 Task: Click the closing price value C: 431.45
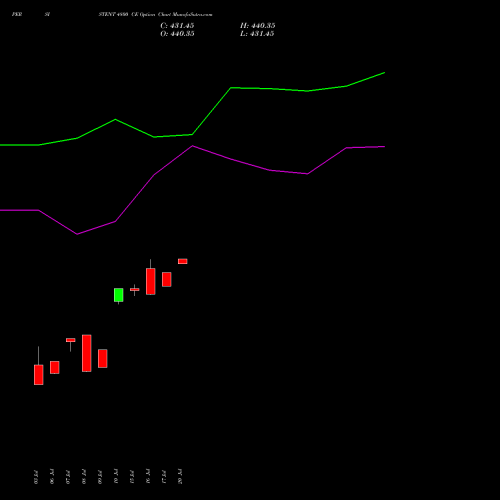(177, 26)
